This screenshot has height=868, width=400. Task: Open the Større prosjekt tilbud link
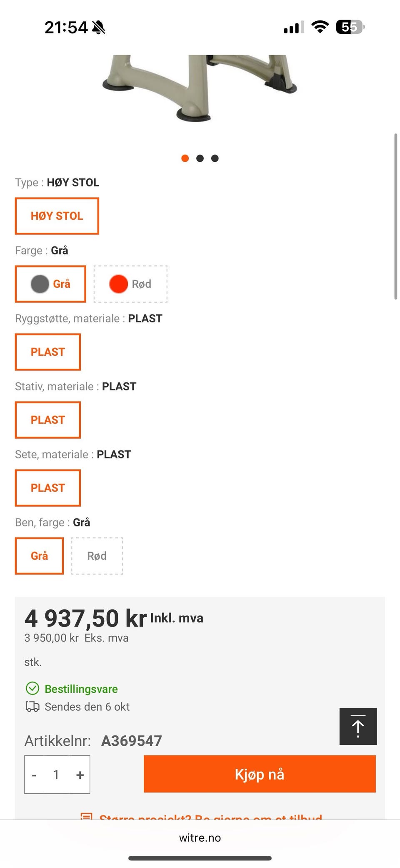[210, 817]
